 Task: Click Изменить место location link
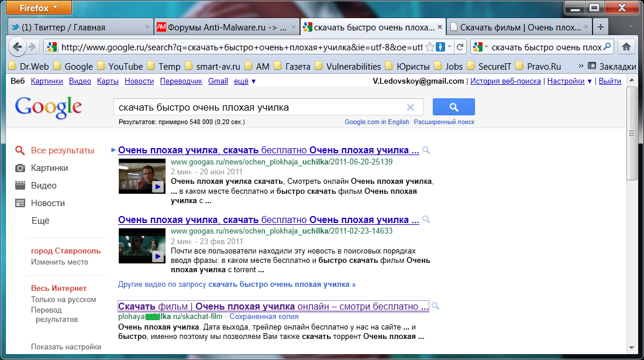(x=60, y=262)
